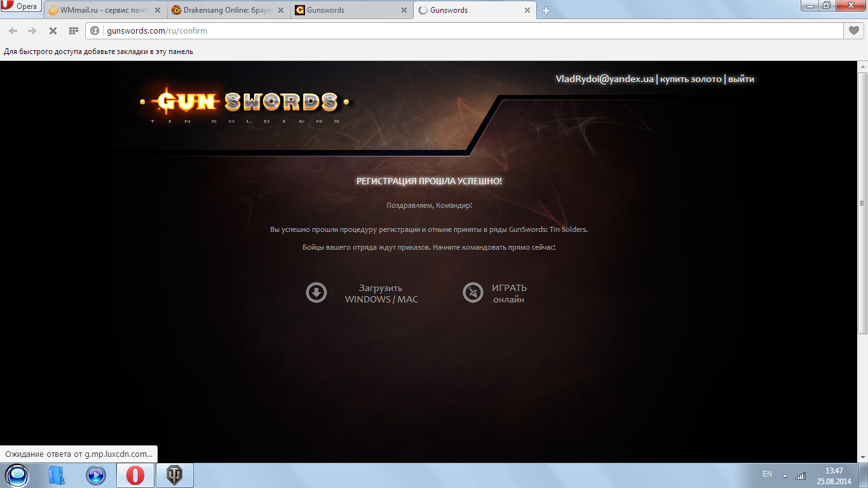Viewport: 868px width, 488px height.
Task: Click the 'выйти' logout link
Action: [x=741, y=79]
